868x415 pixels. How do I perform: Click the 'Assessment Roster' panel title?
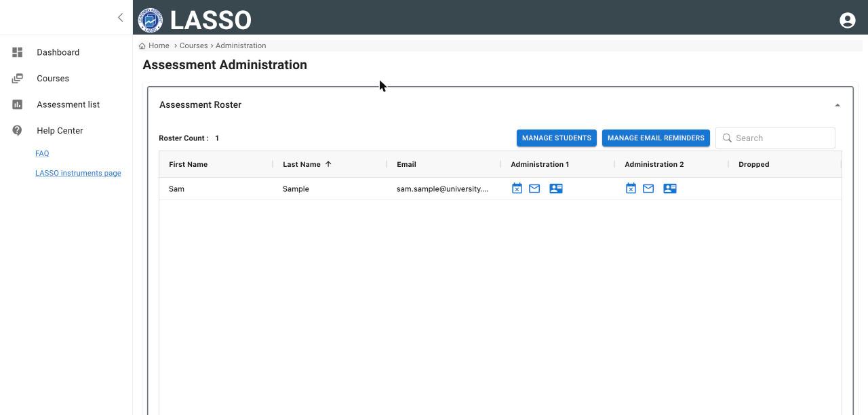200,105
